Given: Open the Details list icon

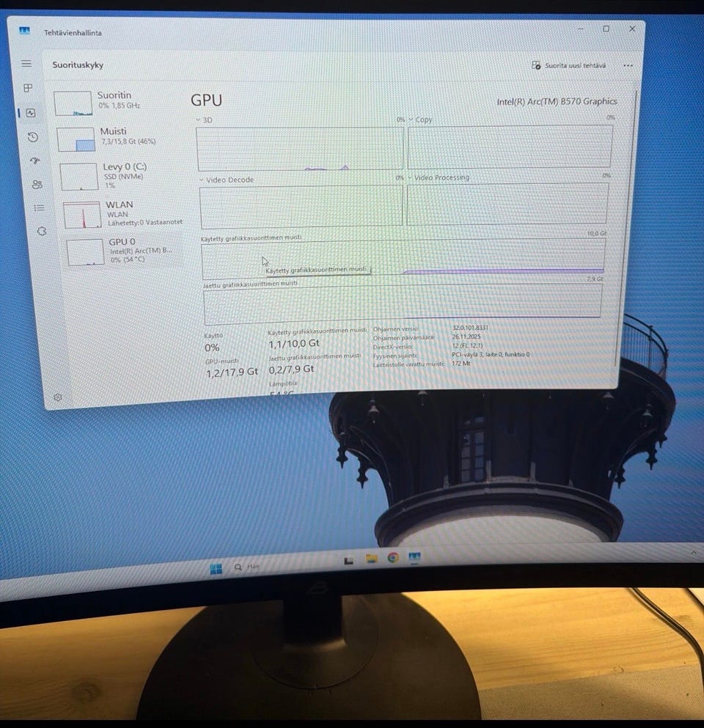Looking at the screenshot, I should [x=39, y=207].
